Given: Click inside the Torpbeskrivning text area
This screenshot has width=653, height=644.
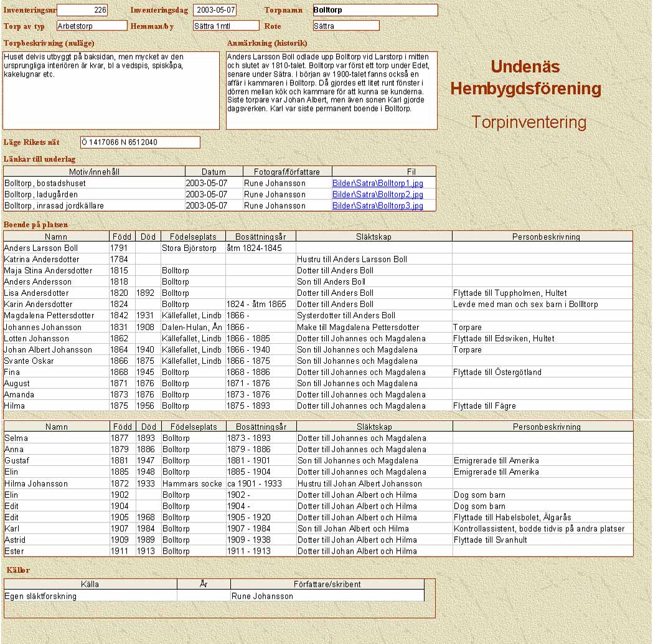Looking at the screenshot, I should pyautogui.click(x=111, y=90).
